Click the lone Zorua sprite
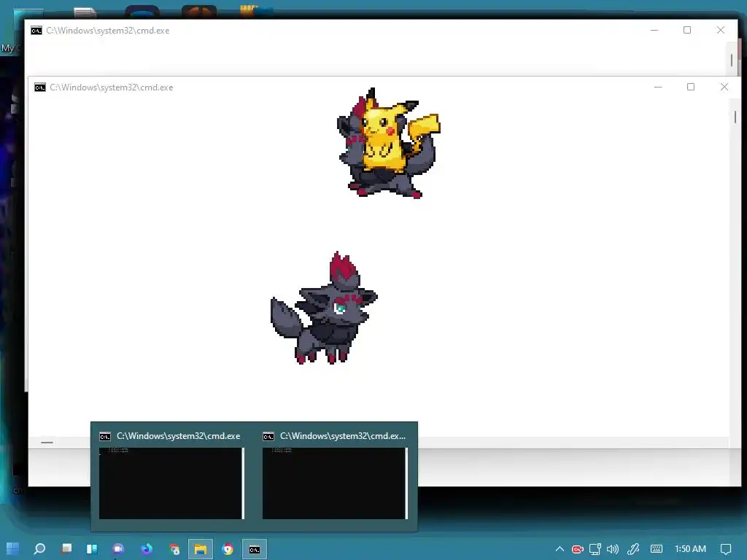 click(324, 308)
